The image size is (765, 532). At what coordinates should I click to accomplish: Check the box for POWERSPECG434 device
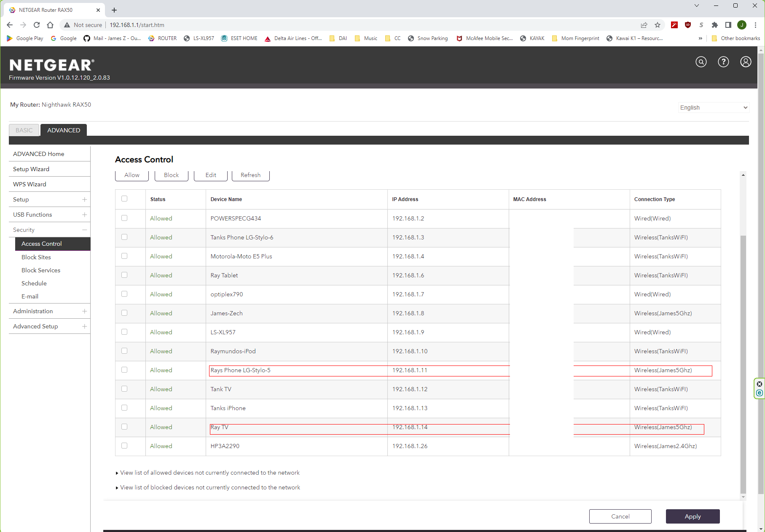[x=124, y=218]
